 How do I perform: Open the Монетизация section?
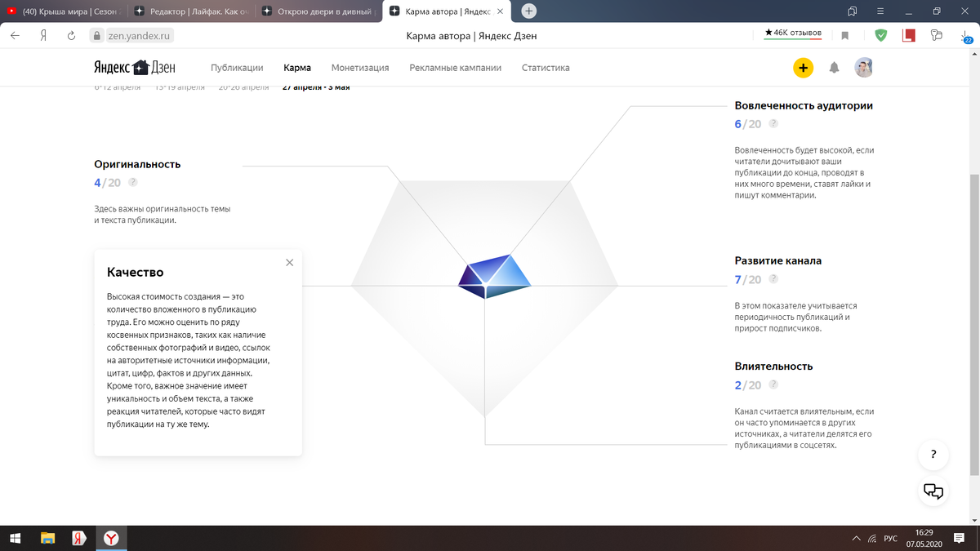(x=360, y=68)
